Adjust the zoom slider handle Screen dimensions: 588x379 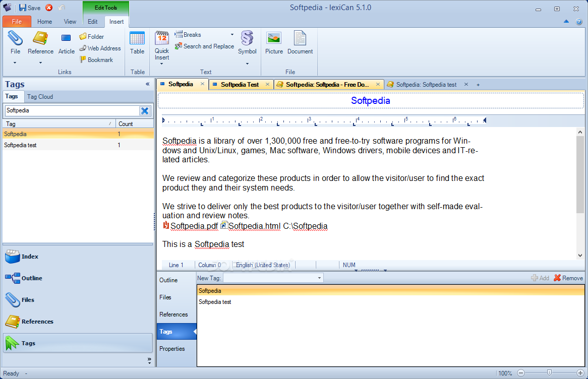click(549, 372)
